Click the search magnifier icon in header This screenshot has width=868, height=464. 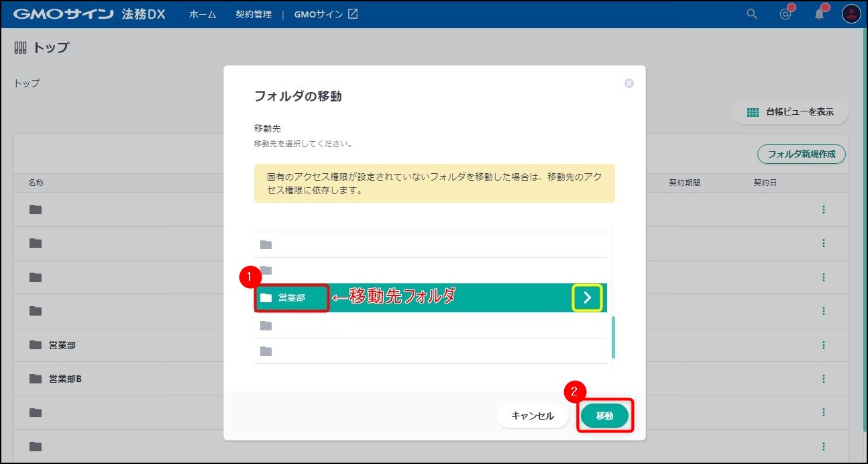tap(752, 14)
